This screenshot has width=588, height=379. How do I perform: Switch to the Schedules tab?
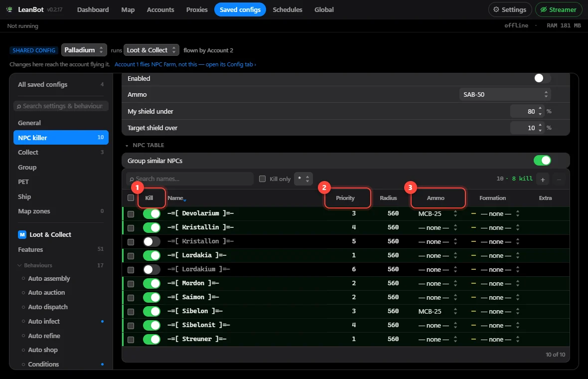(x=287, y=9)
